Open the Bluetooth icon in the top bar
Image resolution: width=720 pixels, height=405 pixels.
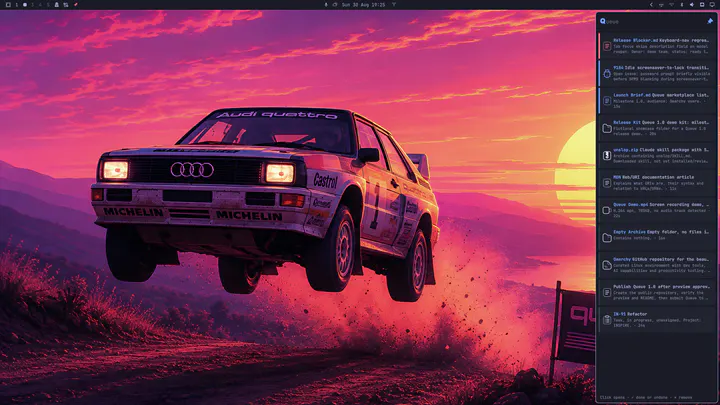pyautogui.click(x=682, y=5)
